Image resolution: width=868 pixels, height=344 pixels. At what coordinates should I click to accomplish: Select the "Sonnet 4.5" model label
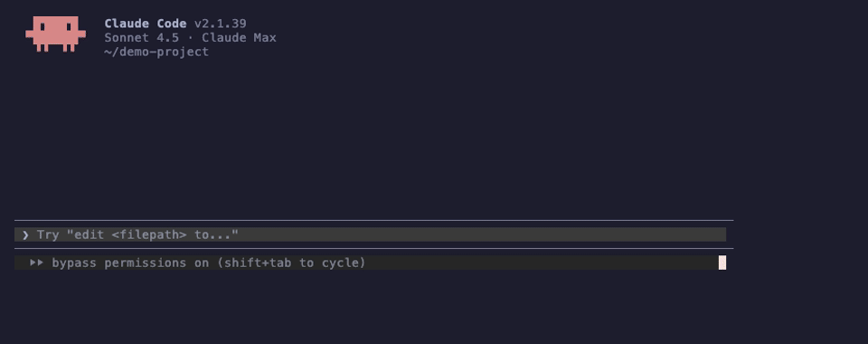[x=142, y=38]
